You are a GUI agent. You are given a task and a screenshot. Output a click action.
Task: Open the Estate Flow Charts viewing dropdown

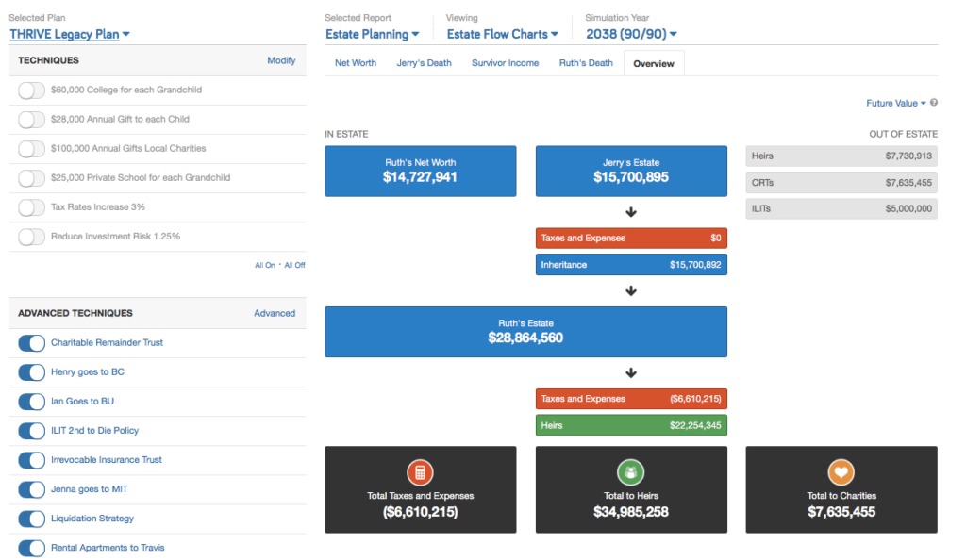click(502, 35)
